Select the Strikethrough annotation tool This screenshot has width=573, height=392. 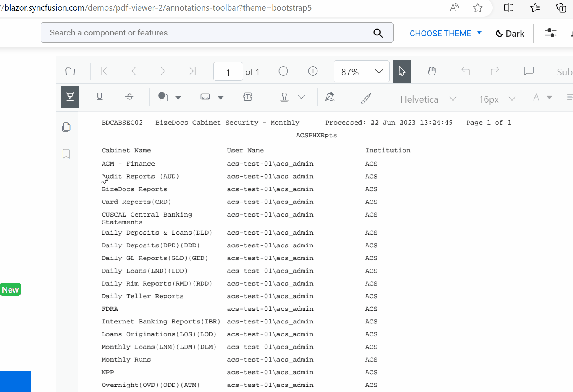129,97
